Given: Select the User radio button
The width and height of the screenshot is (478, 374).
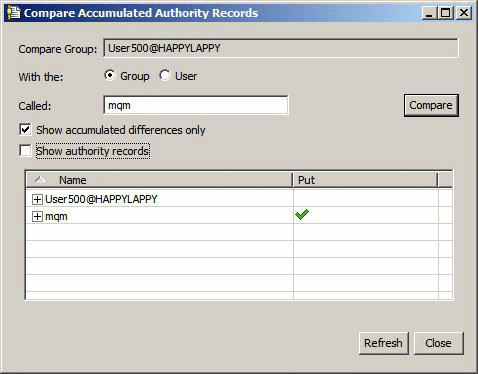Looking at the screenshot, I should pyautogui.click(x=165, y=75).
